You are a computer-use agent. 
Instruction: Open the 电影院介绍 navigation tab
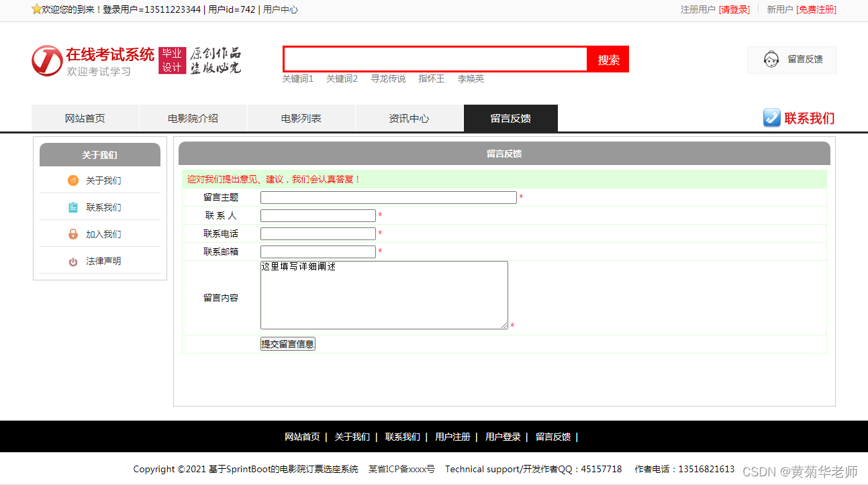[x=193, y=118]
